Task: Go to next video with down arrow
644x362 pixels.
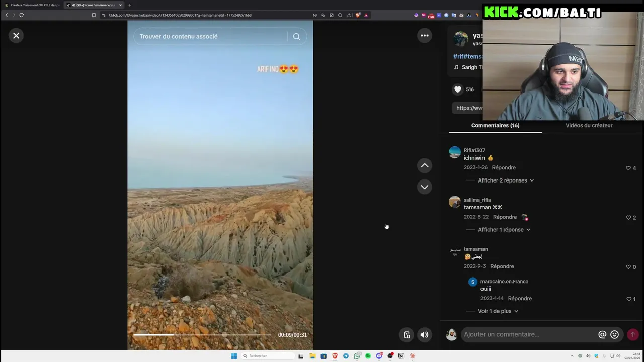Action: pos(425,187)
